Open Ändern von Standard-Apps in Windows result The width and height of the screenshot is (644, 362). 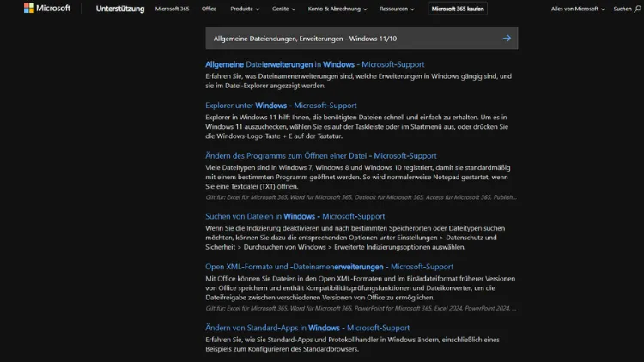pos(307,328)
